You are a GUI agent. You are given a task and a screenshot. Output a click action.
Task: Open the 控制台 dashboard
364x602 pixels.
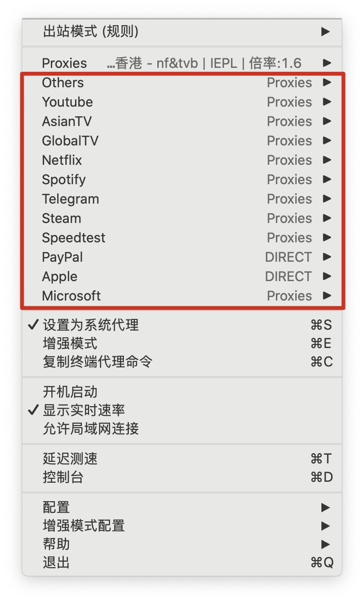point(63,477)
